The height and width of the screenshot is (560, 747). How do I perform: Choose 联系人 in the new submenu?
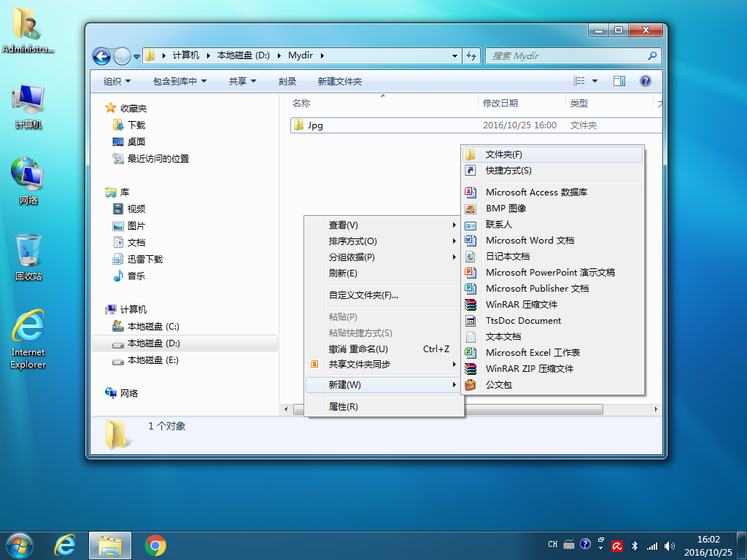553,225
